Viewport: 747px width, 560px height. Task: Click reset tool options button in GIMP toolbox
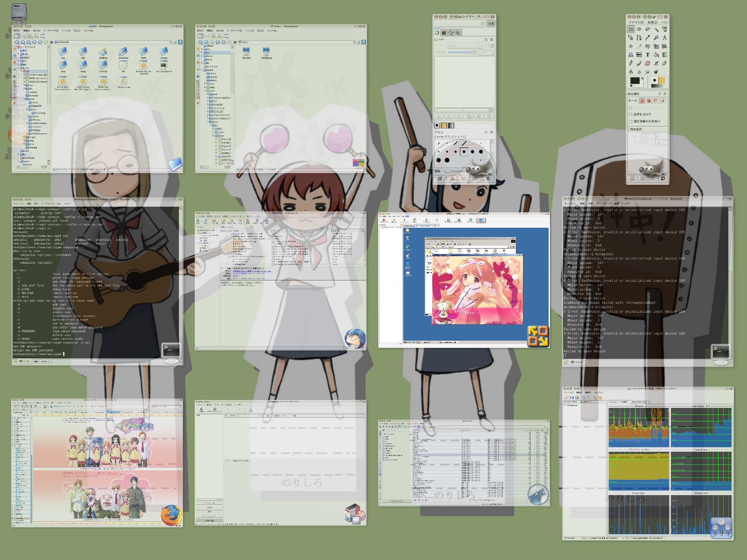click(663, 178)
